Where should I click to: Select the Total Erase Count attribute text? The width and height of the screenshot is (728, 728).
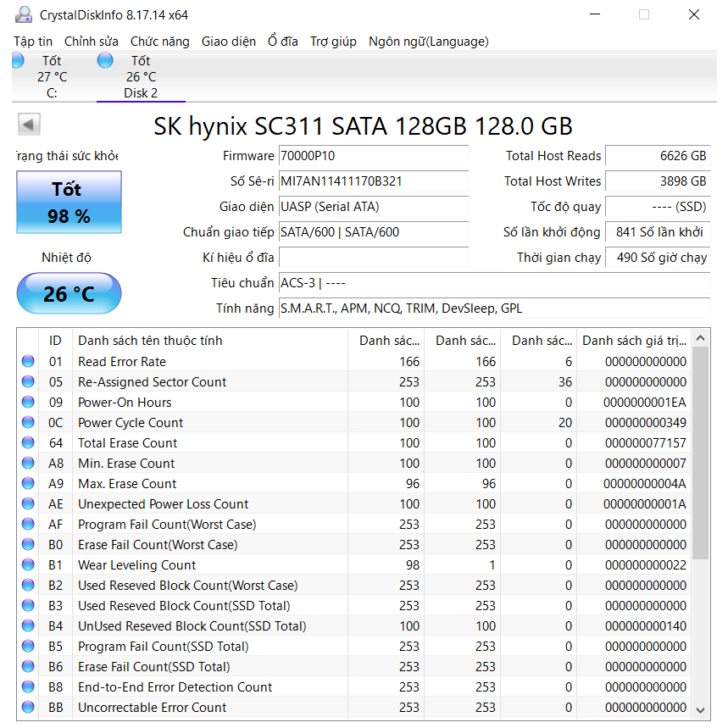tap(127, 443)
